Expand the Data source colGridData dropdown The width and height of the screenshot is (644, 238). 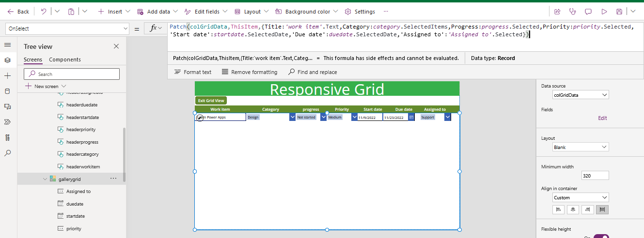pos(581,95)
